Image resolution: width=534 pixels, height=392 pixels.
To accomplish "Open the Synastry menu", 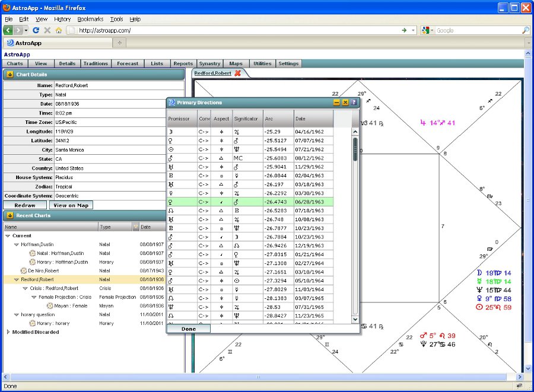I will pyautogui.click(x=209, y=63).
